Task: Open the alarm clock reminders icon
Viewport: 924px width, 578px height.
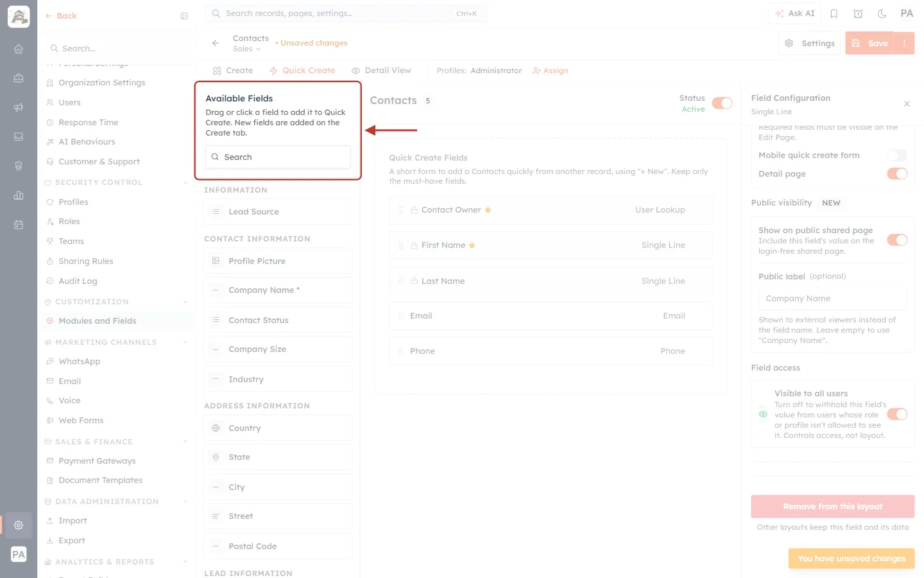Action: pyautogui.click(x=858, y=13)
